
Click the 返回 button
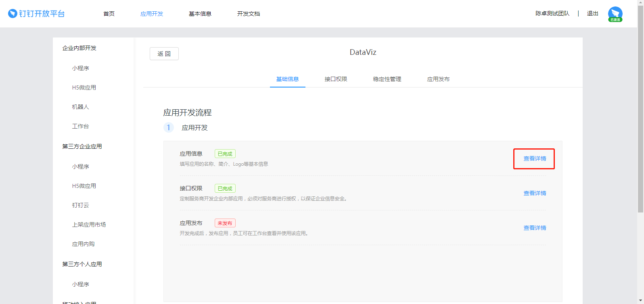click(x=164, y=54)
